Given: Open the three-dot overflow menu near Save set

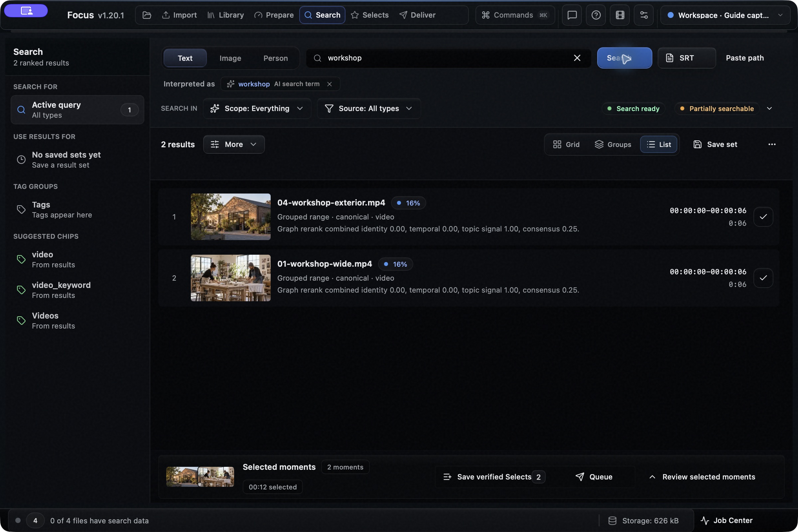Looking at the screenshot, I should click(x=772, y=145).
